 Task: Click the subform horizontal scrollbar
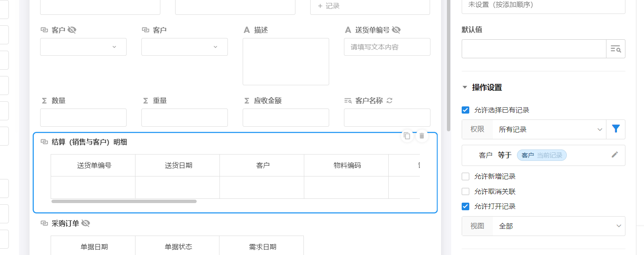(x=124, y=201)
